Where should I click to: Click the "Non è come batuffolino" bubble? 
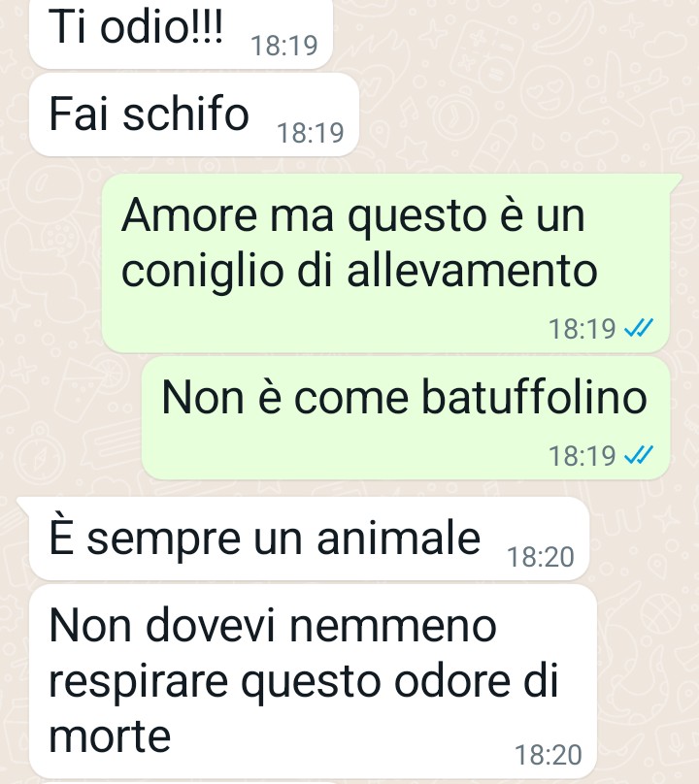(x=406, y=418)
